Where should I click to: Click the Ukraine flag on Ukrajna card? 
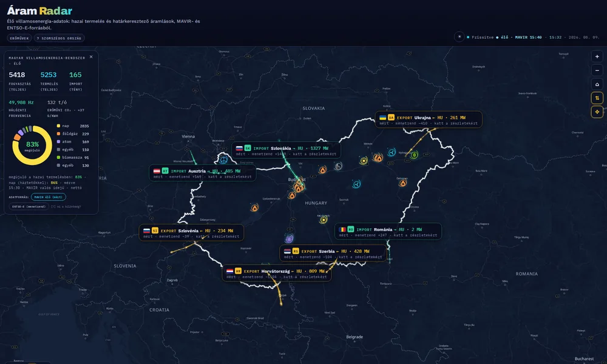click(x=382, y=118)
